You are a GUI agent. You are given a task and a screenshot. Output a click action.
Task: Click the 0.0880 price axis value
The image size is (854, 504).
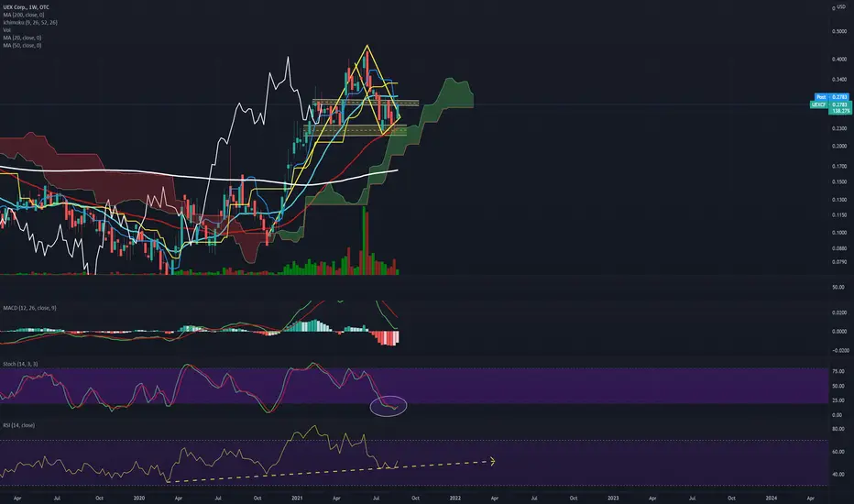coord(839,248)
